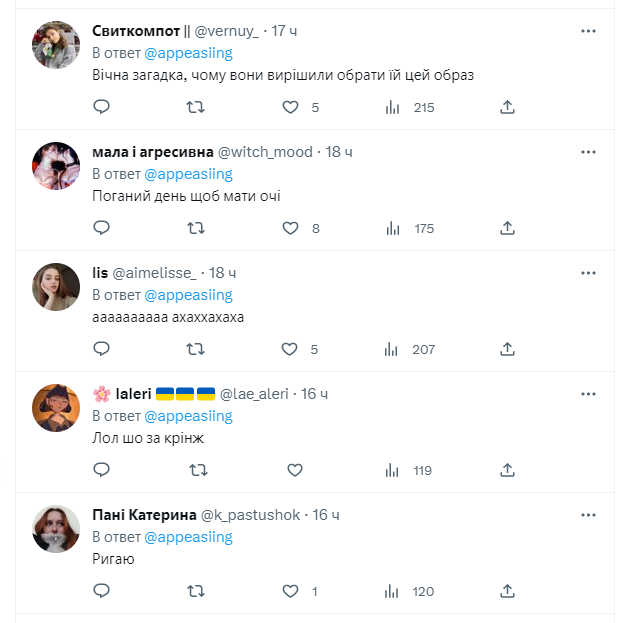
Task: Like Пані Катерина's 'Ригаю' tweet
Action: tap(291, 591)
